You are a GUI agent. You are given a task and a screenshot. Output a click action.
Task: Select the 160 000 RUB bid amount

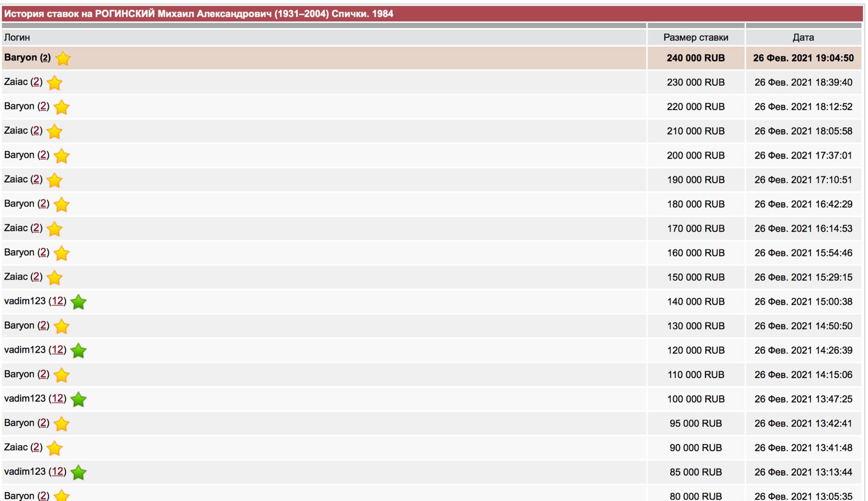[x=695, y=253]
